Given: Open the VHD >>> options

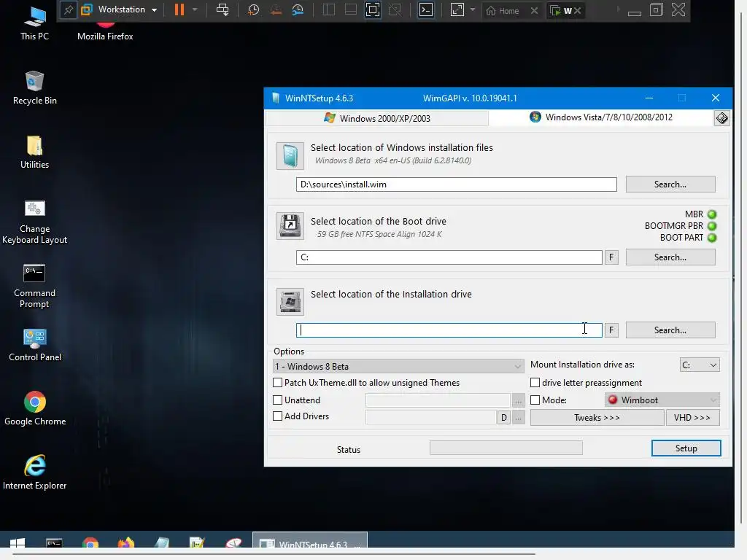Looking at the screenshot, I should 692,418.
